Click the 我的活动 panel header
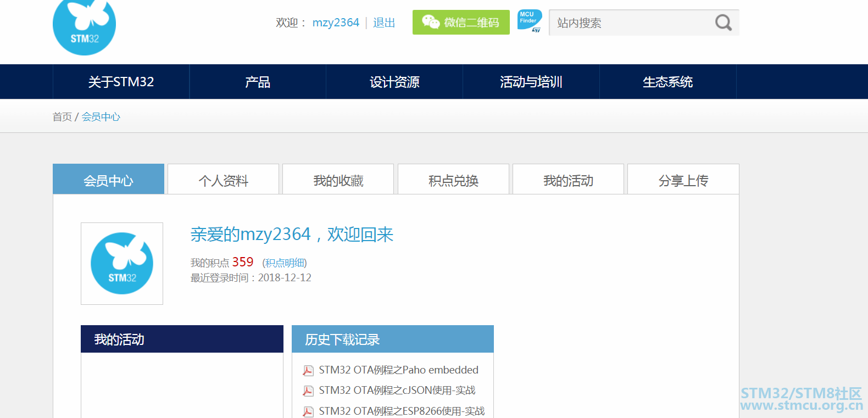This screenshot has width=868, height=418. tap(182, 339)
